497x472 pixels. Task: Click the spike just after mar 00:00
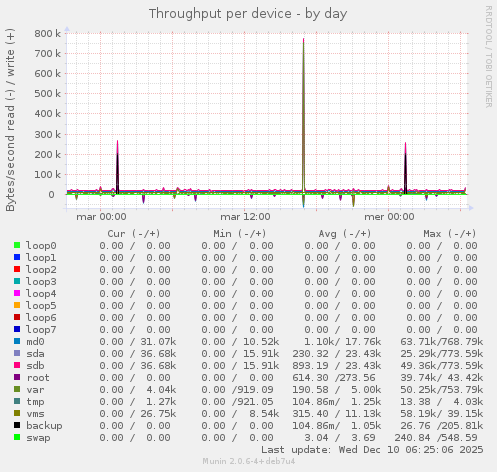click(117, 167)
